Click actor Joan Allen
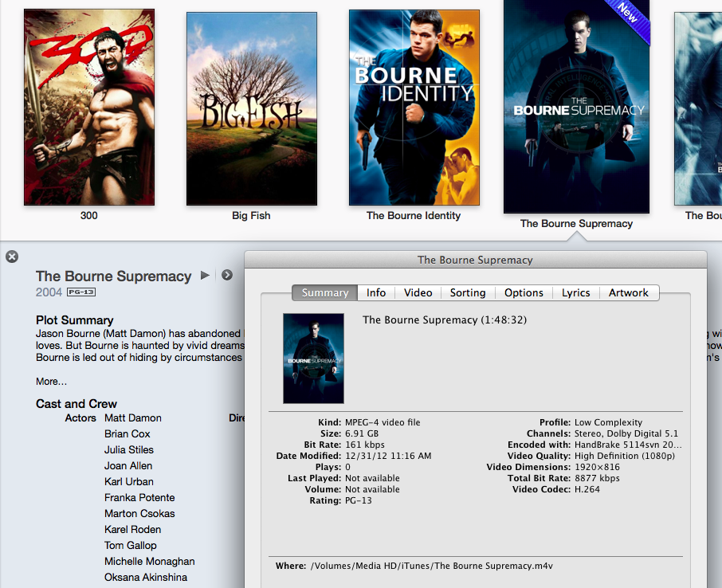722x588 pixels. pos(128,466)
